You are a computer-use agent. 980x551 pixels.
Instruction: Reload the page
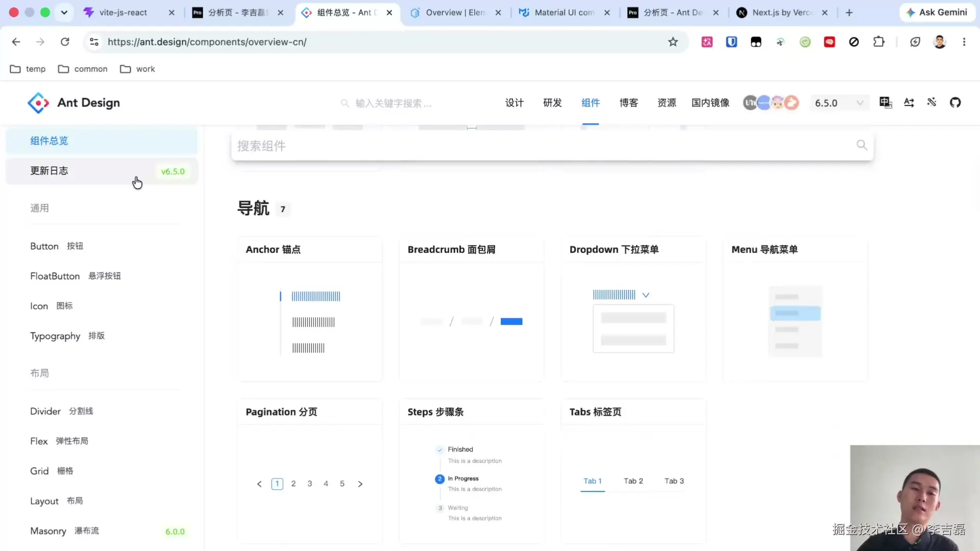pos(65,42)
